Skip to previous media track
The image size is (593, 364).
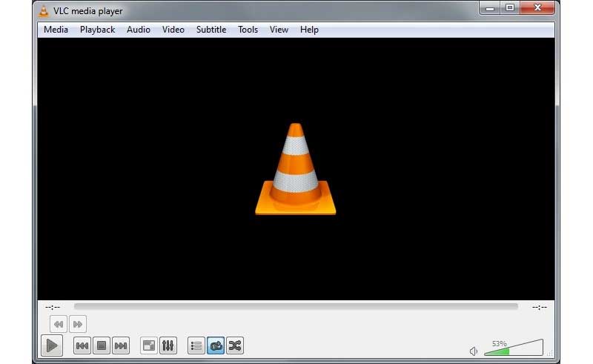[x=82, y=345]
